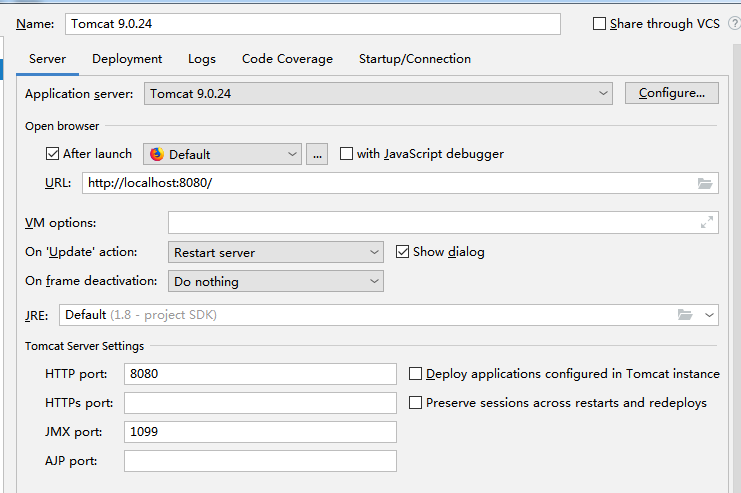
Task: Open the Startup/Connection tab
Action: (x=414, y=59)
